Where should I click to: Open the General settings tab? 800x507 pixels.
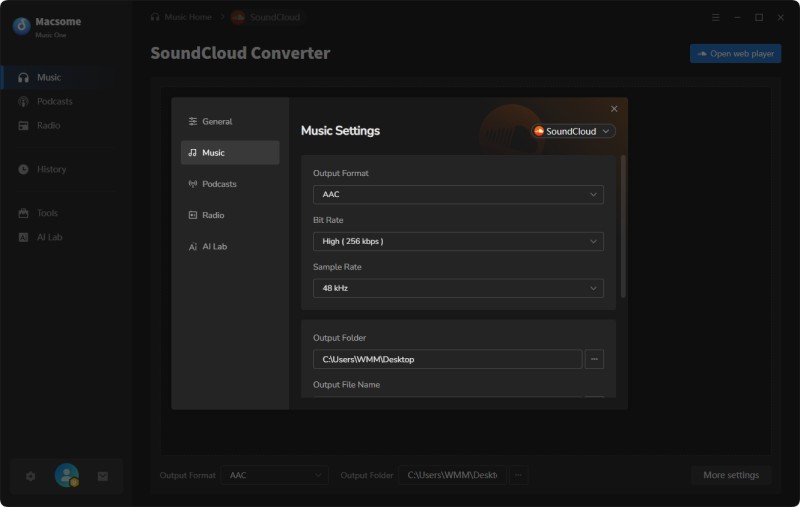tap(230, 121)
